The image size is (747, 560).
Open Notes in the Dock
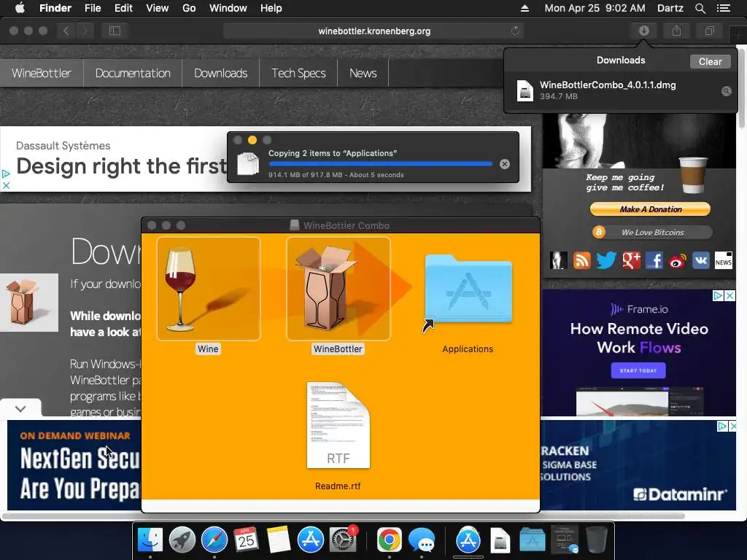tap(279, 540)
